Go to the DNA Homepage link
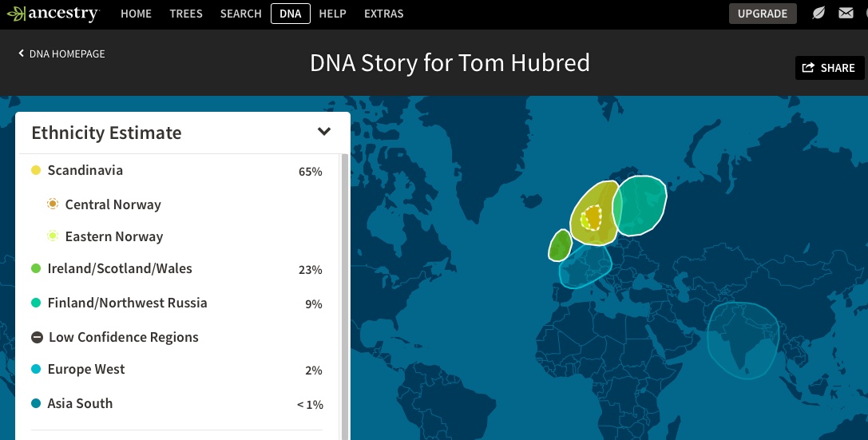Screen dimensions: 868x440 tap(67, 54)
